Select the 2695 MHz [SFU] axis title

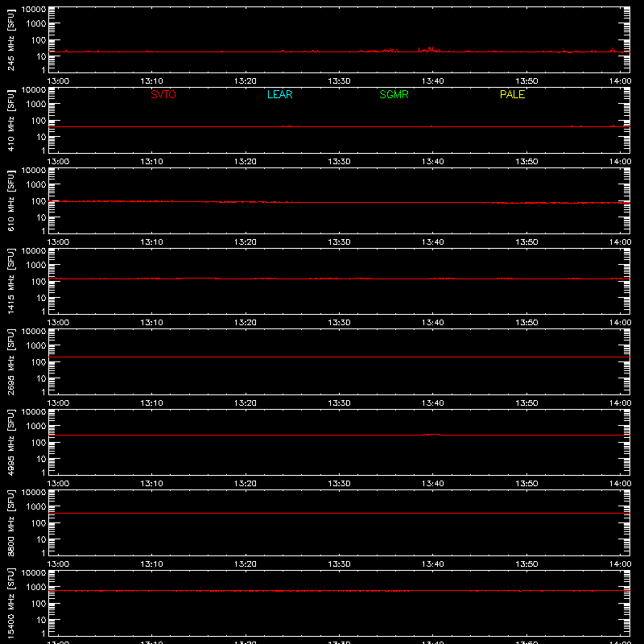click(x=10, y=362)
